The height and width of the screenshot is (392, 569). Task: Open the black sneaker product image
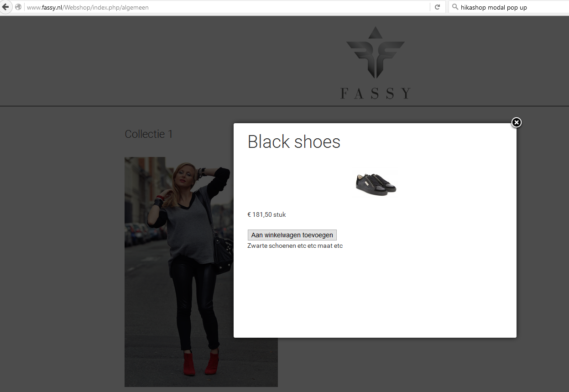click(376, 184)
